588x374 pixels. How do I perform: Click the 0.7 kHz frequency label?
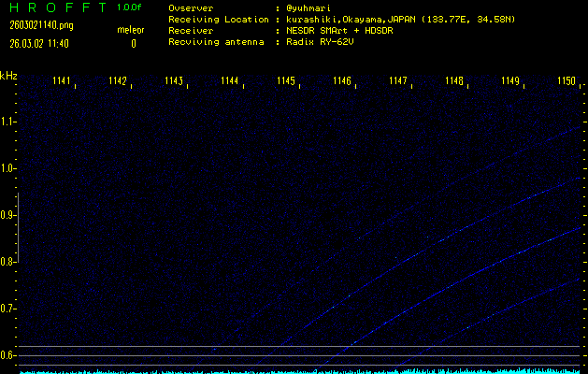click(x=8, y=309)
